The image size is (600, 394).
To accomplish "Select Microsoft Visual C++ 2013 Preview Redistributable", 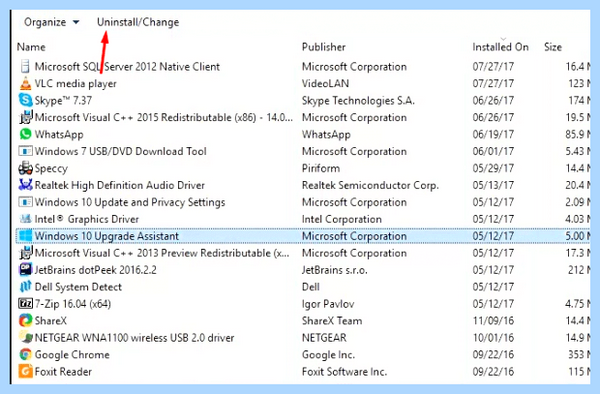I will 162,253.
